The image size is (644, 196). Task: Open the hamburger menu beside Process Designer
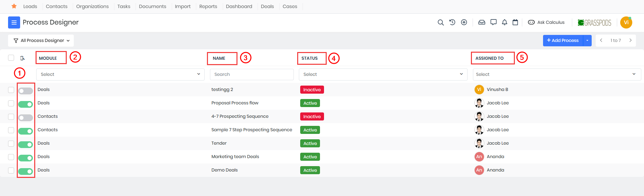click(x=14, y=22)
